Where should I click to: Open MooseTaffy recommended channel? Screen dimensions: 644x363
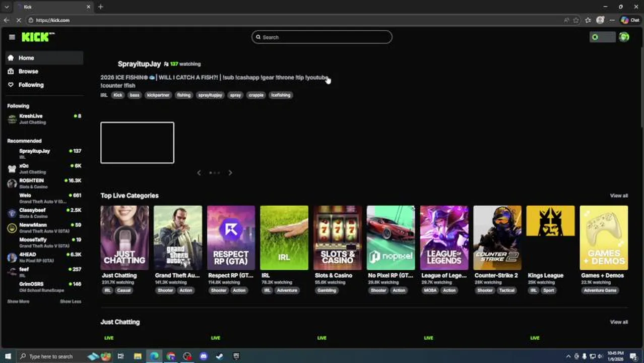point(44,243)
